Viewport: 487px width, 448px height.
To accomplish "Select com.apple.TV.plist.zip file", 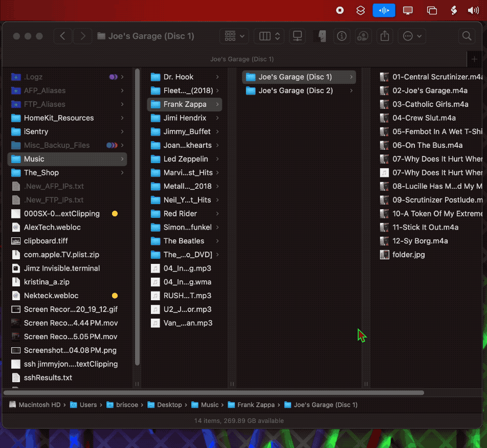I will point(67,255).
